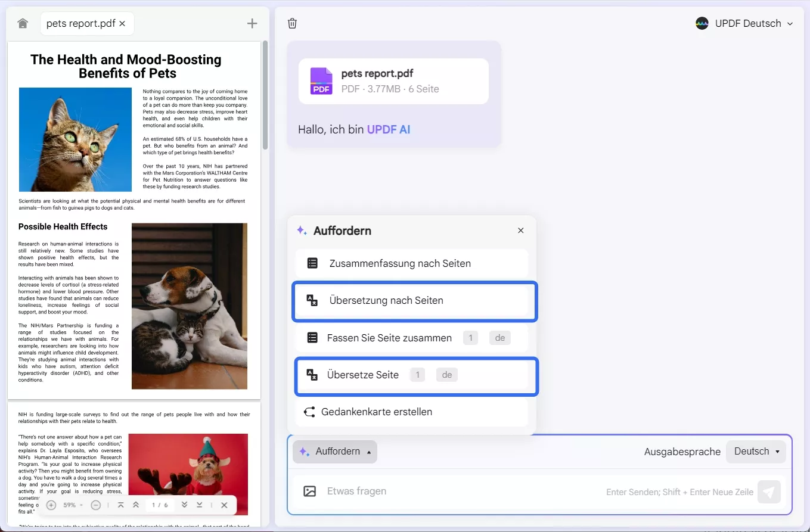Click the mind map icon
Image resolution: width=810 pixels, height=532 pixels.
(309, 412)
